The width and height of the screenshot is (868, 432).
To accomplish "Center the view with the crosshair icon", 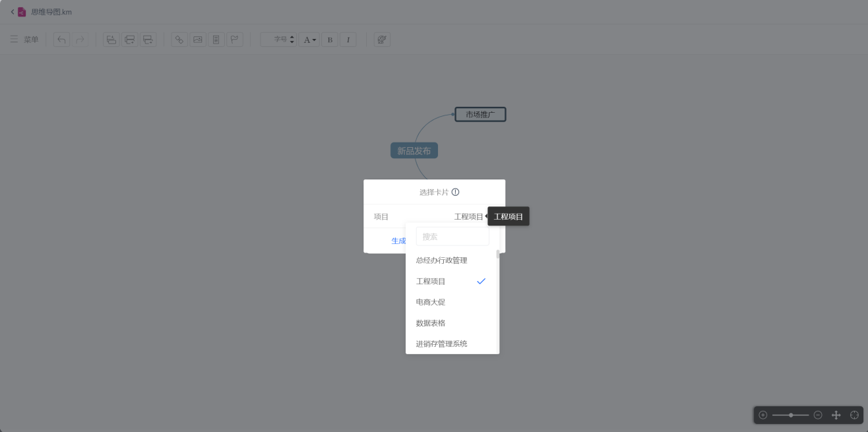I will (855, 415).
